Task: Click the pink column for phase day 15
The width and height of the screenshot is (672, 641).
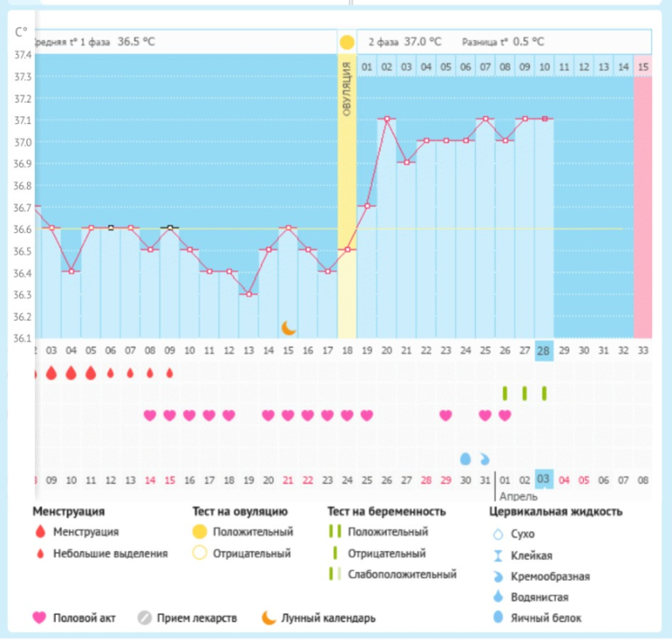Action: (x=643, y=201)
